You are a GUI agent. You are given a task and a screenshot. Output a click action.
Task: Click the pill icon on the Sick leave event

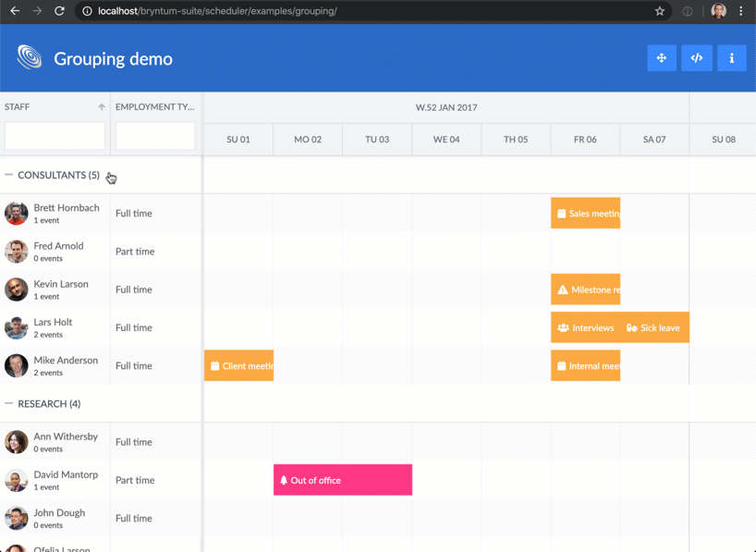point(632,327)
